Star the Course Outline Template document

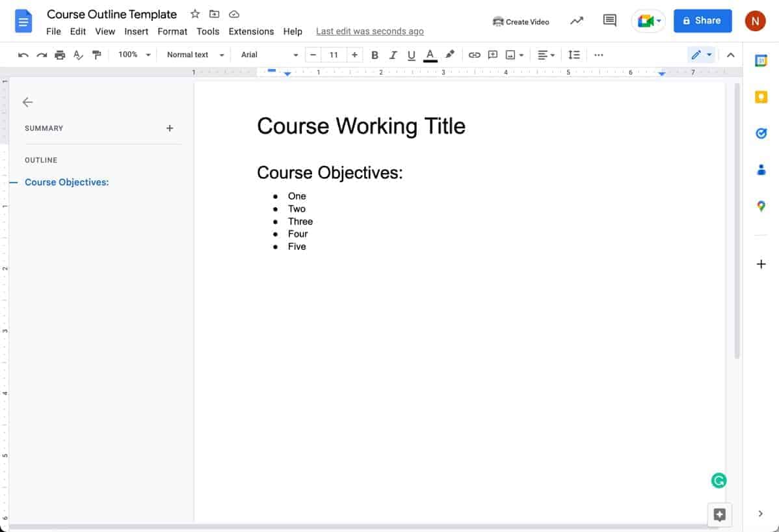click(195, 14)
